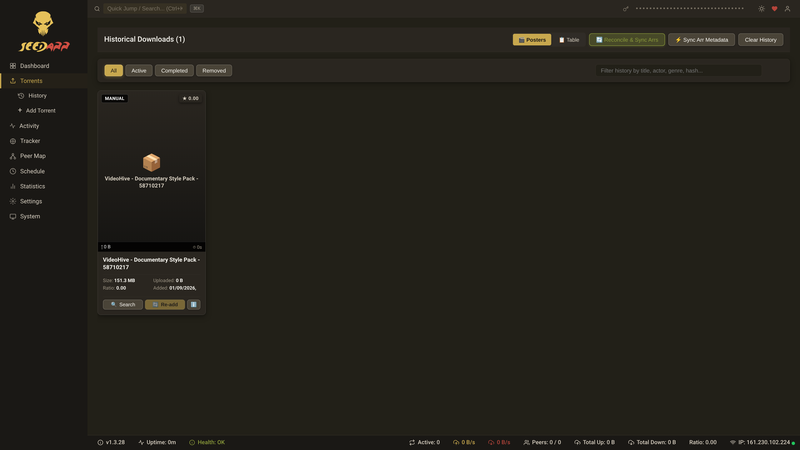800x450 pixels.
Task: Select the Active filter tab
Action: pyautogui.click(x=139, y=70)
